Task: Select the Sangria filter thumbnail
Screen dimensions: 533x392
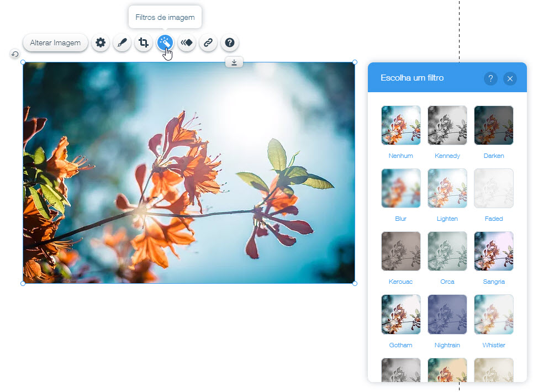Action: [493, 251]
